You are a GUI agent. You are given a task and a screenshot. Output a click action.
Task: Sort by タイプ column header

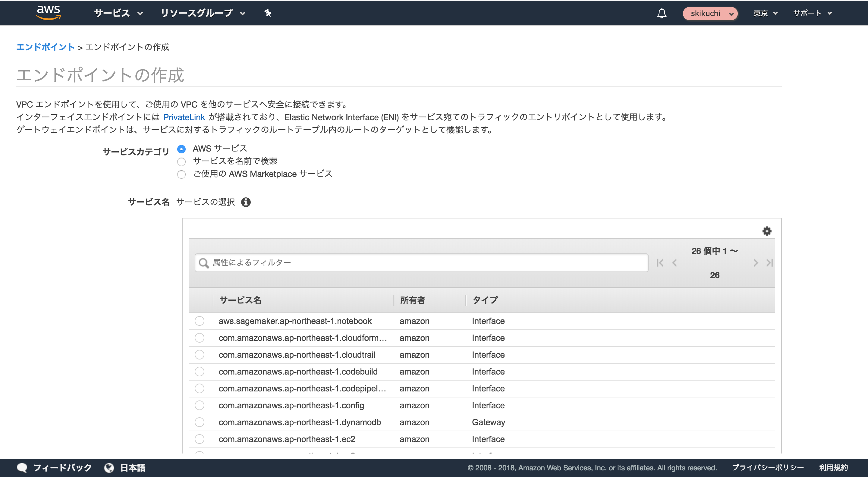pyautogui.click(x=485, y=300)
